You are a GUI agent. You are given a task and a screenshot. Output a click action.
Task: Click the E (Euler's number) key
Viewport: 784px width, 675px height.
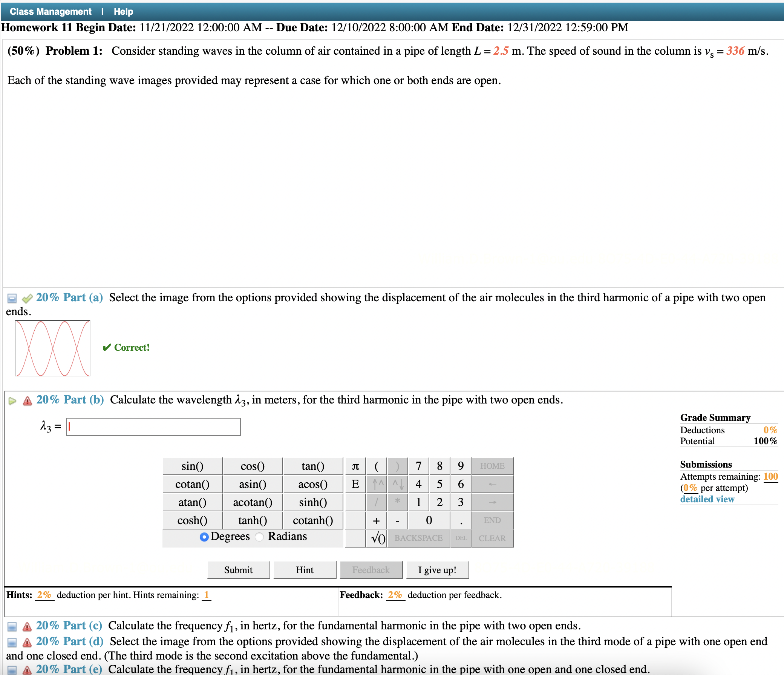pyautogui.click(x=355, y=484)
